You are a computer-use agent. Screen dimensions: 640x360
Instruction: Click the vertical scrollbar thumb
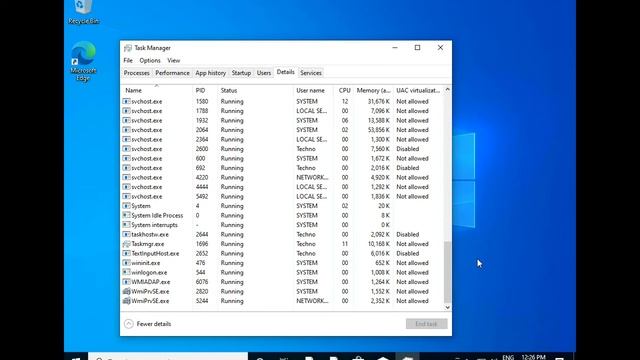tap(447, 272)
